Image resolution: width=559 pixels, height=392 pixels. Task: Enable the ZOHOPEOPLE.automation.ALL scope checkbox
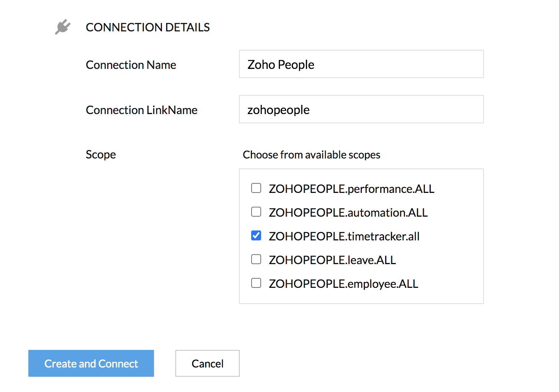(x=256, y=212)
